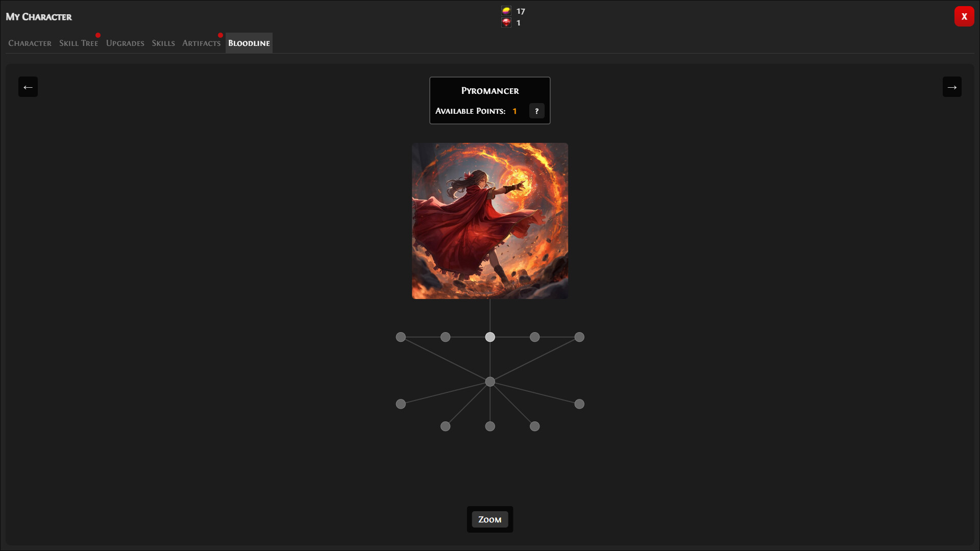Switch to the Character tab

coord(30,43)
